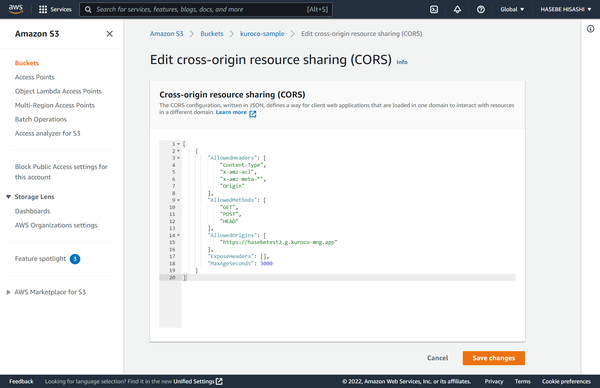Screen dimensions: 600x388
Task: Click the "AllowedHeaders" key
Action: [x=232, y=158]
